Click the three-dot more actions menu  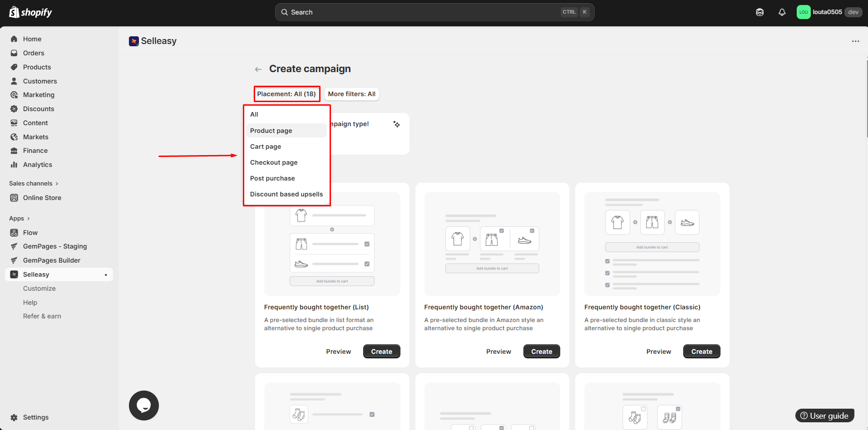coord(855,41)
